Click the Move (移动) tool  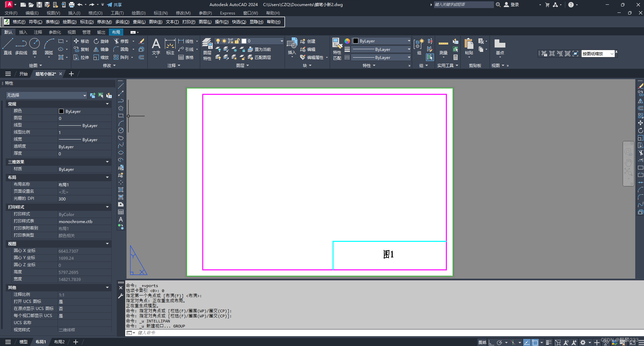(81, 41)
